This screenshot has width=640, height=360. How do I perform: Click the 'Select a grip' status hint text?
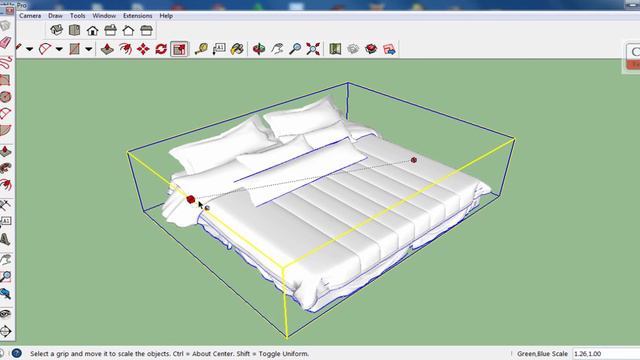(x=169, y=353)
